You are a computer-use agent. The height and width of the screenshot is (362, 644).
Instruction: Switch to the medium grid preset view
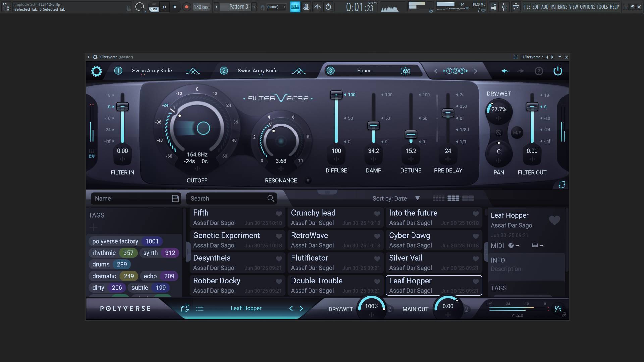(x=453, y=198)
